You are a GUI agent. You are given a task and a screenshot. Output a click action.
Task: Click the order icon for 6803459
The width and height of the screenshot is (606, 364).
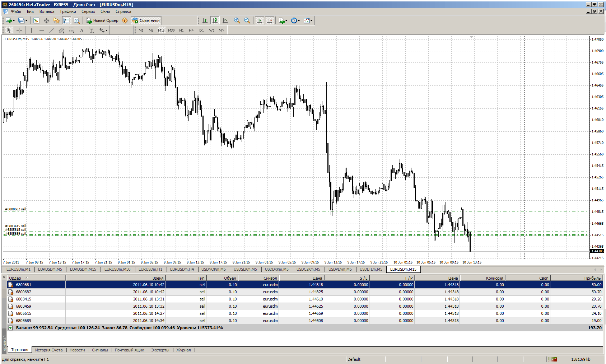pyautogui.click(x=11, y=306)
